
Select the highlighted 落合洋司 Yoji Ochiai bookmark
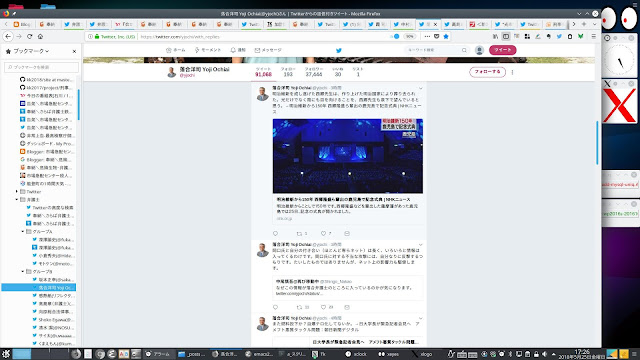point(39,288)
